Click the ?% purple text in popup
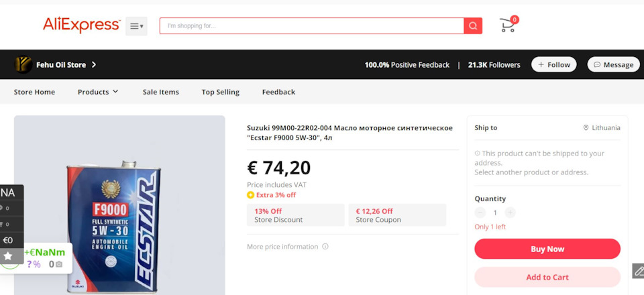This screenshot has width=644, height=295. tap(34, 264)
